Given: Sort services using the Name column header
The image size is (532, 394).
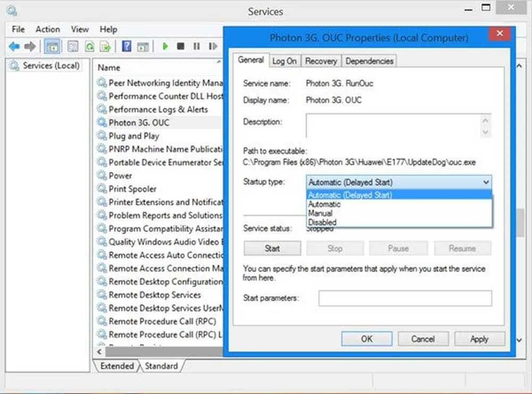Looking at the screenshot, I should 159,68.
